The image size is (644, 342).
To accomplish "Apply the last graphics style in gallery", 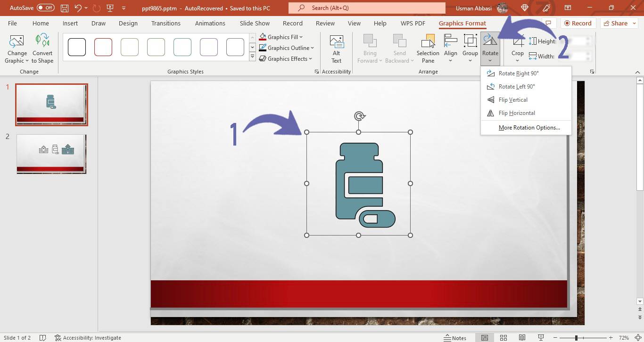I will click(235, 47).
